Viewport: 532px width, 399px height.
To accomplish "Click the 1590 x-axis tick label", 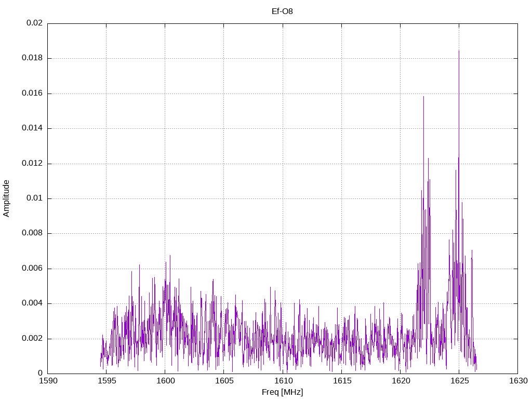I will point(48,381).
